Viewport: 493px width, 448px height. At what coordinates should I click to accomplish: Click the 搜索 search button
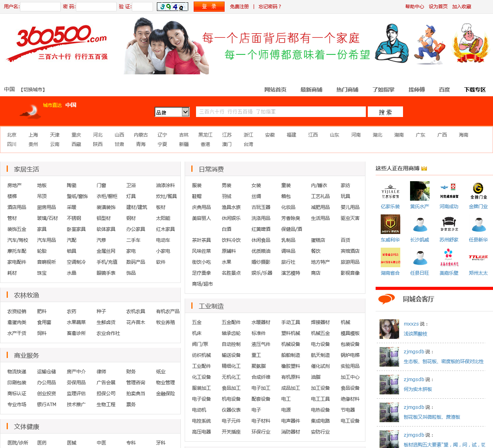click(385, 112)
